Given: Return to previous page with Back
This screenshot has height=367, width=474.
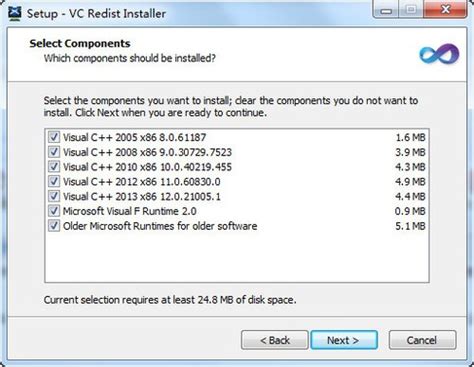Looking at the screenshot, I should (275, 340).
